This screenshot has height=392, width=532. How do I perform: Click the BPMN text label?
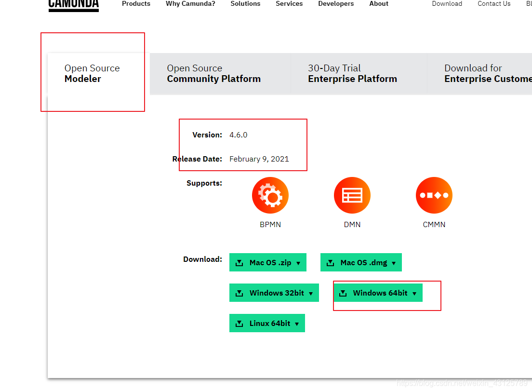tap(270, 225)
